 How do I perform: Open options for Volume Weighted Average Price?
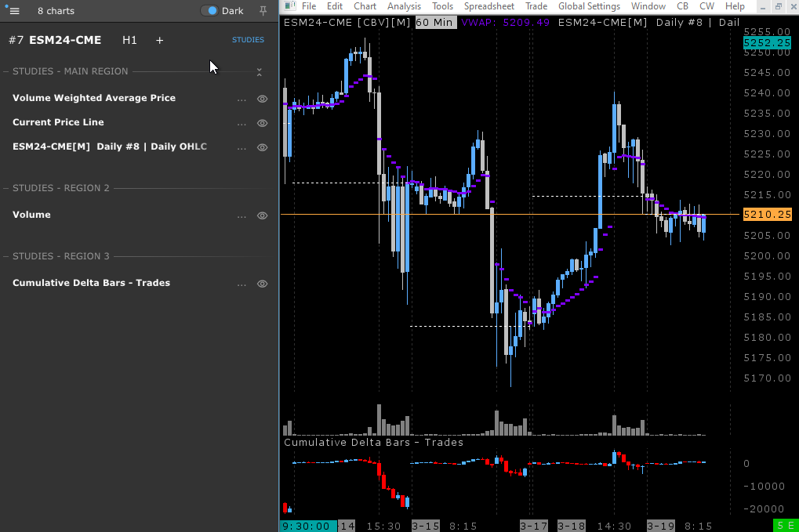(x=242, y=100)
